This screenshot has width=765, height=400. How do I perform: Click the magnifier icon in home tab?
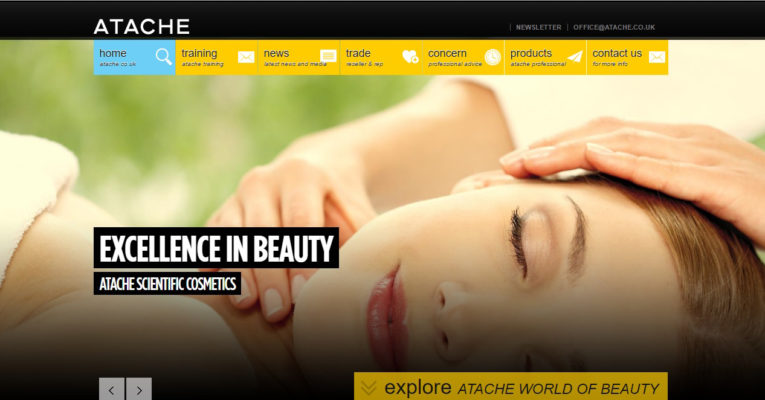coord(164,57)
